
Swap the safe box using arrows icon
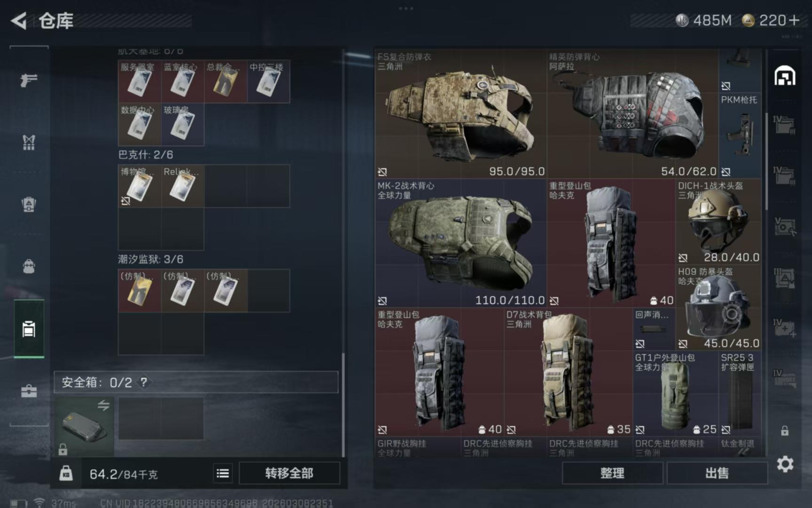(103, 405)
